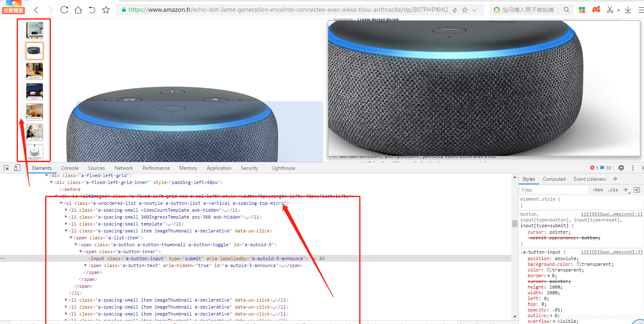Open 11EIQ5IGqaL...AmazonUI:33 source link
Image resolution: width=644 pixels, height=324 pixels.
point(612,252)
